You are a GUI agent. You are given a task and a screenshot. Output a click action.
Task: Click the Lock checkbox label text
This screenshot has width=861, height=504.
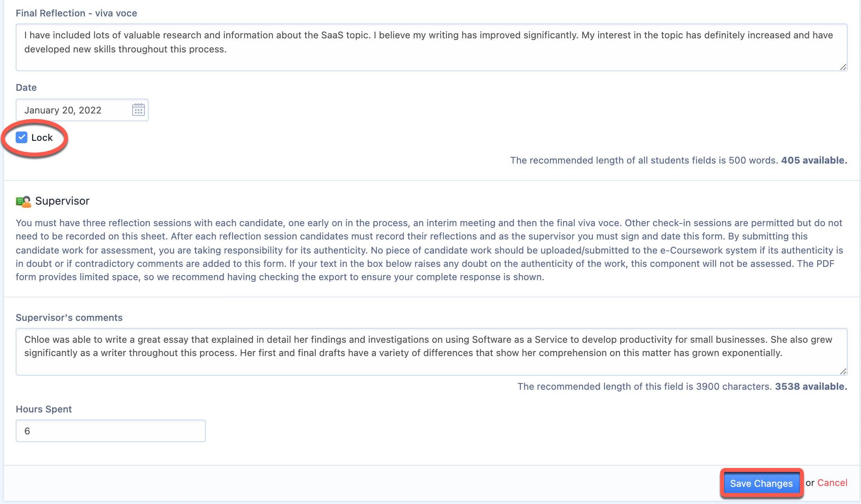[42, 138]
